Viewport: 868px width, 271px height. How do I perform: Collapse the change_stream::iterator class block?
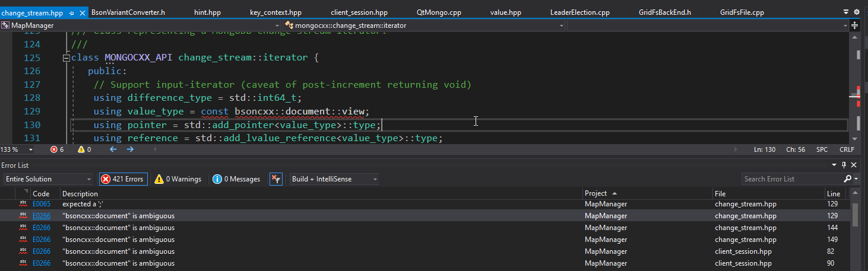coord(66,58)
